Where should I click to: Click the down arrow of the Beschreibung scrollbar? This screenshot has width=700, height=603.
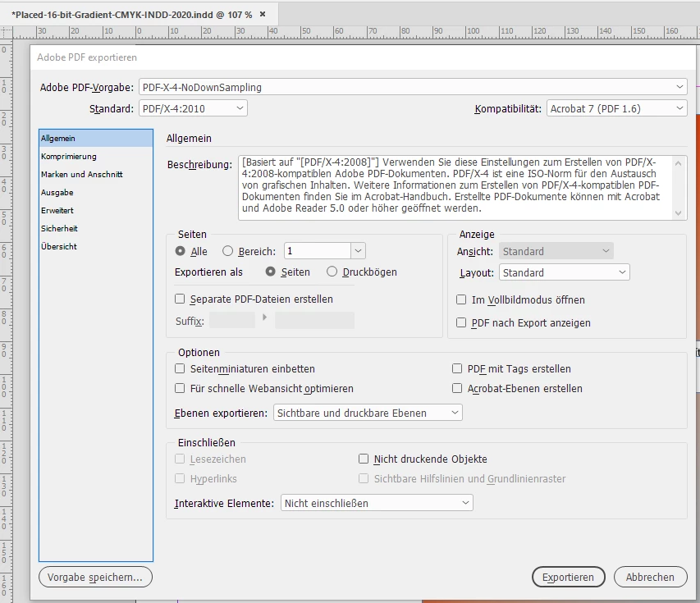678,213
